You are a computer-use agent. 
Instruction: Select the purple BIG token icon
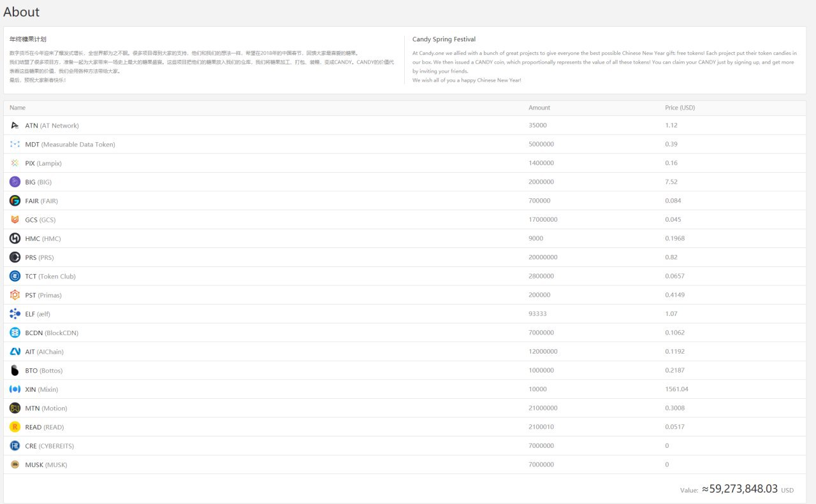(15, 182)
